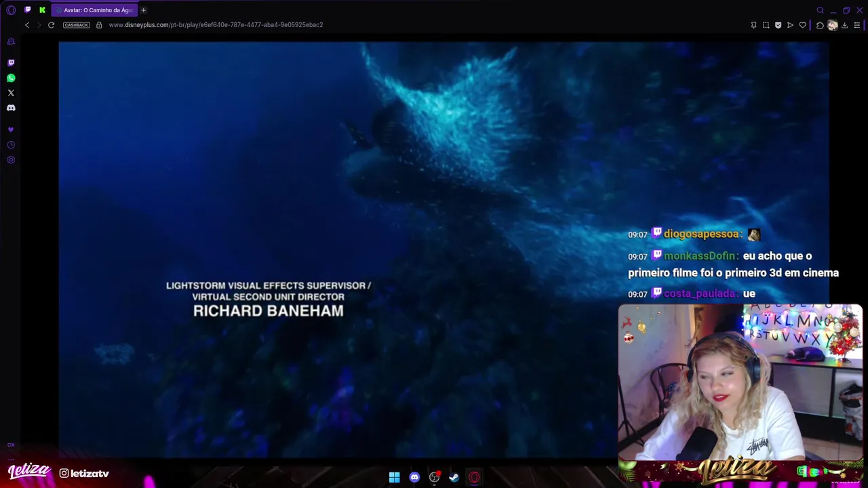
Task: Open settings gear in Opera sidebar
Action: (x=11, y=160)
